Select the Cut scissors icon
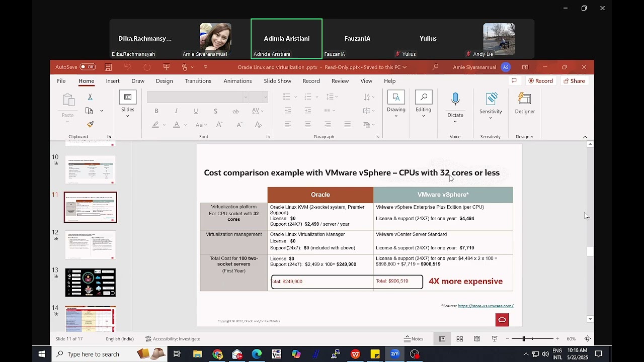Screen dimensions: 644x362 (90, 97)
